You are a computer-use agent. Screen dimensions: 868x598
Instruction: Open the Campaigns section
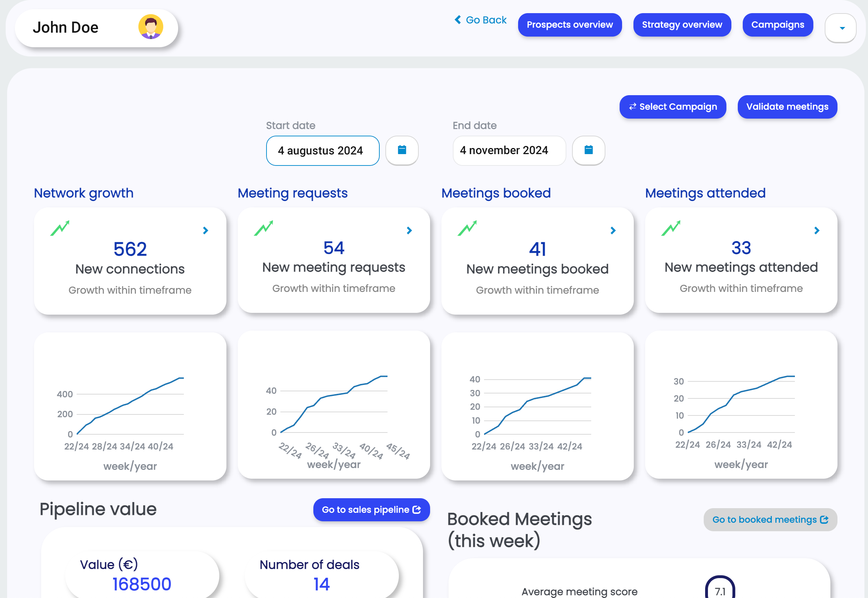click(x=778, y=25)
